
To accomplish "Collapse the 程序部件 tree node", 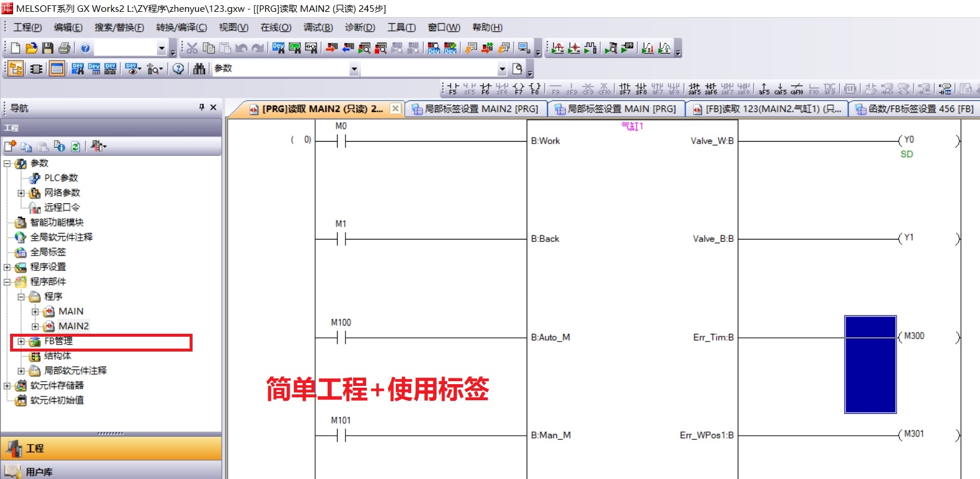I will click(x=7, y=282).
